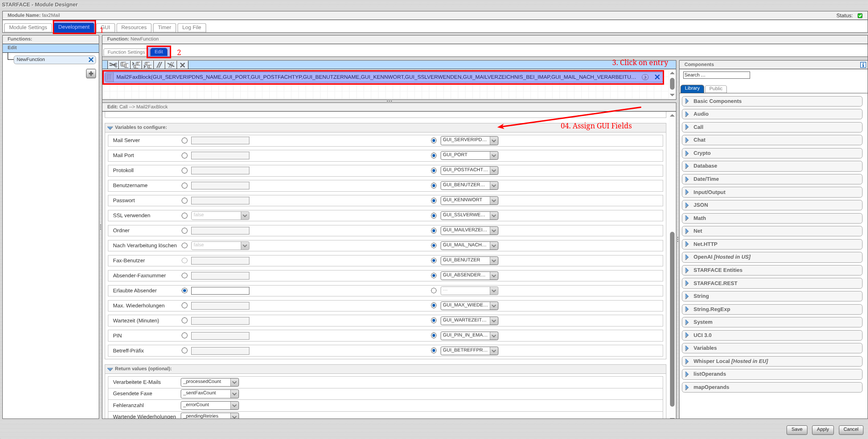Click the Apply button

pos(822,429)
